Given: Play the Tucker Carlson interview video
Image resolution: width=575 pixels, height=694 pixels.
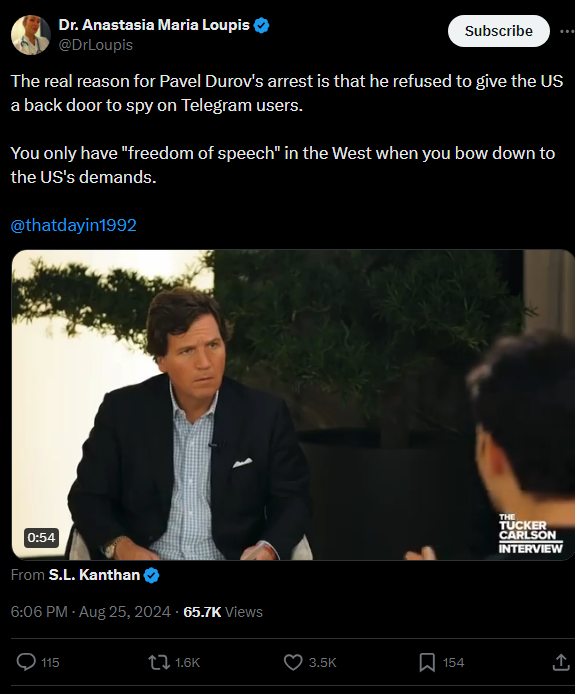Looking at the screenshot, I should coord(293,405).
